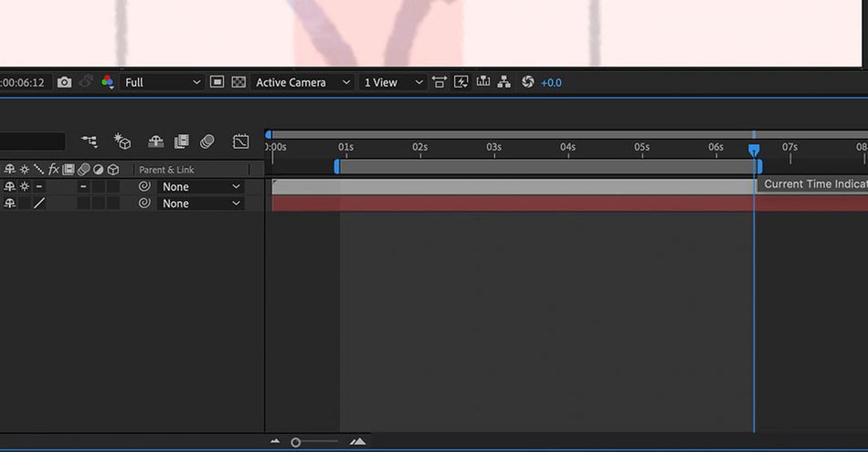Image resolution: width=868 pixels, height=452 pixels.
Task: Click the timeline zoom slider knob
Action: pos(296,442)
